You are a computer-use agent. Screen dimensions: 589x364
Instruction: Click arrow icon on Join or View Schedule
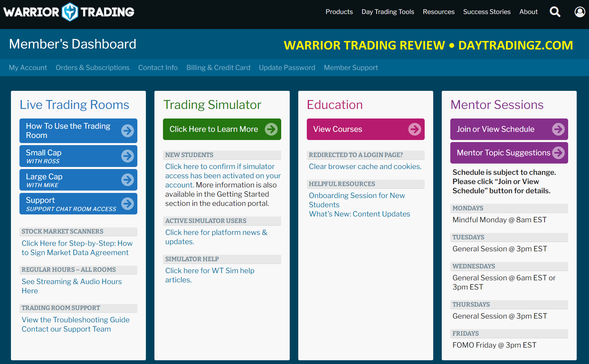[x=559, y=129]
